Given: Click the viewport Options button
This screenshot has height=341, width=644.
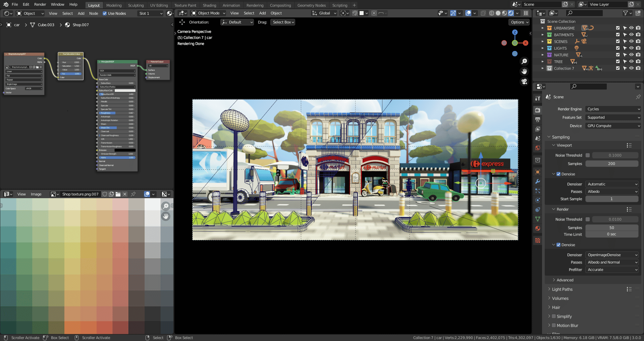Looking at the screenshot, I should [x=519, y=22].
